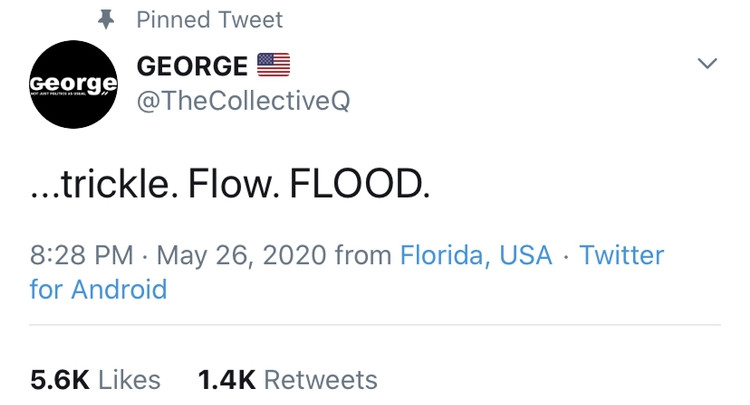
Task: Click the 5.6K like count number
Action: 58,380
